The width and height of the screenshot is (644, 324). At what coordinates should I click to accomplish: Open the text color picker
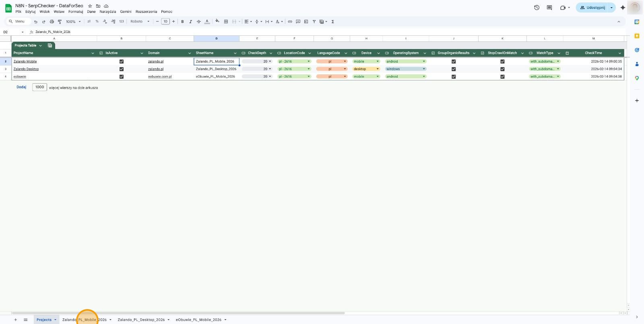coord(207,22)
